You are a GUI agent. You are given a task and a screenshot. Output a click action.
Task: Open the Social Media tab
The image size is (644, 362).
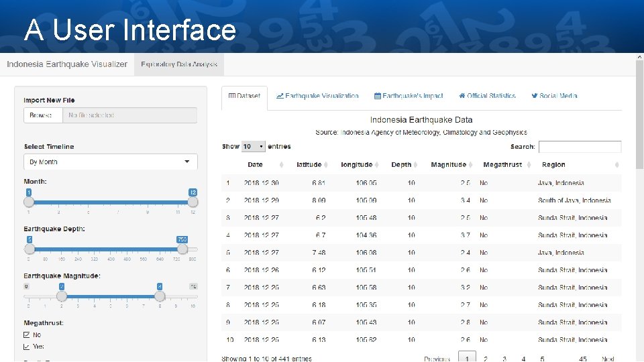coord(554,96)
